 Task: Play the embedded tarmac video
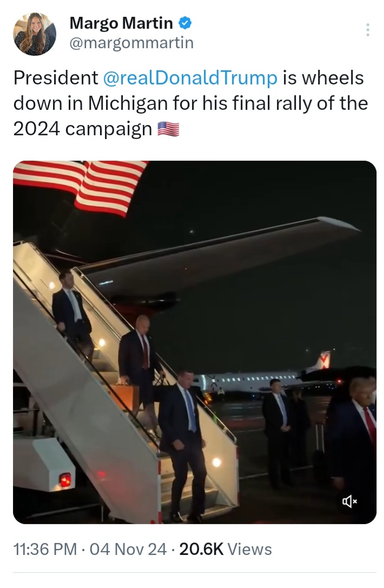tap(195, 342)
